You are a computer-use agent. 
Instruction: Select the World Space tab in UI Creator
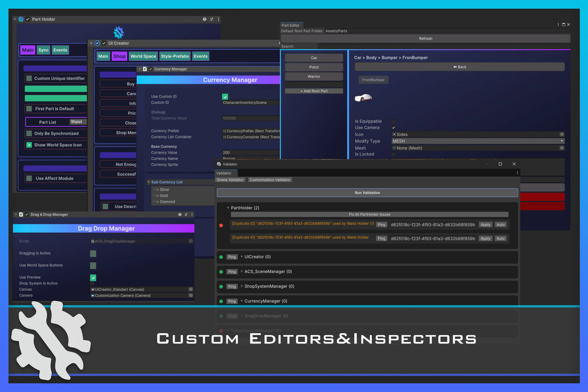click(x=143, y=56)
